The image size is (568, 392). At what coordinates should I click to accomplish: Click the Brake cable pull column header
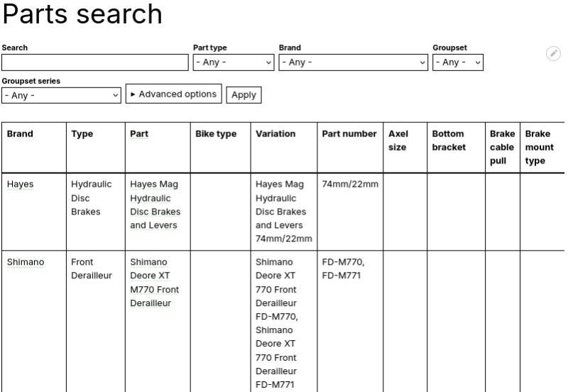pyautogui.click(x=502, y=147)
